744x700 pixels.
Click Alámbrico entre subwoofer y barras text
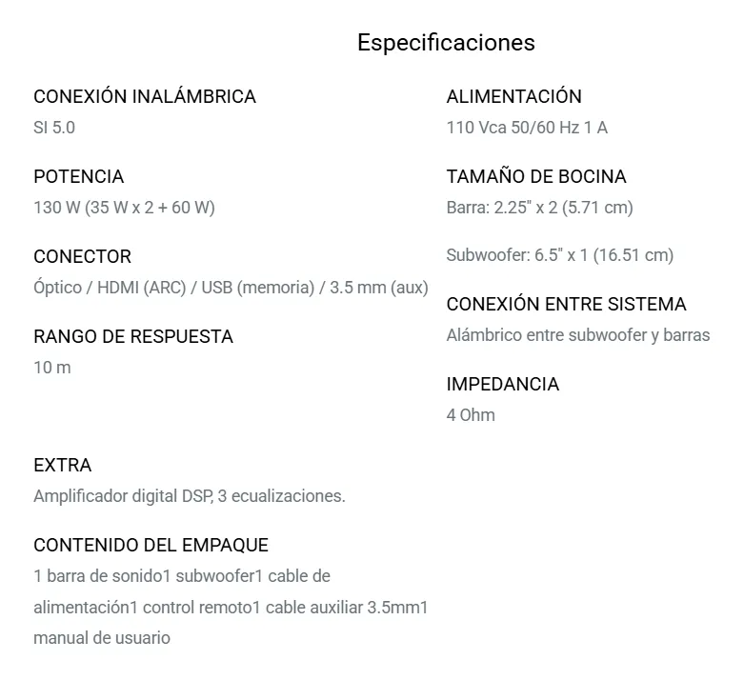[578, 335]
